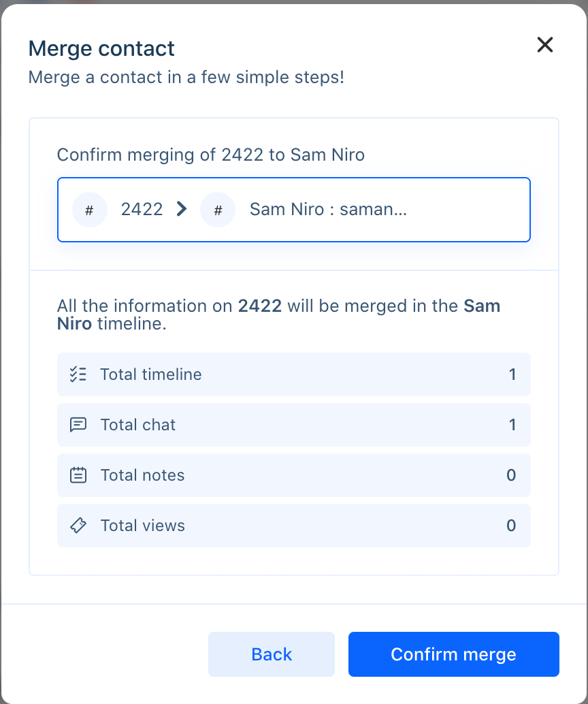Click the Total chat message icon
The width and height of the screenshot is (588, 704).
click(78, 424)
